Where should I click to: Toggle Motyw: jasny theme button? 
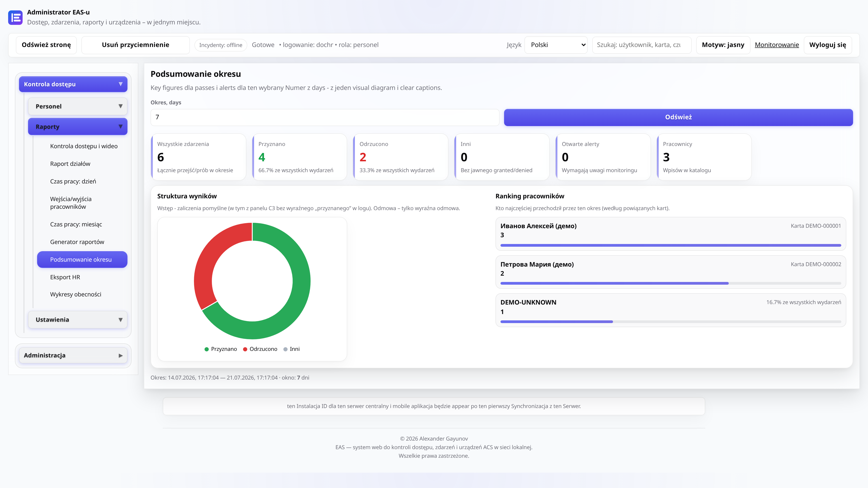coord(723,45)
